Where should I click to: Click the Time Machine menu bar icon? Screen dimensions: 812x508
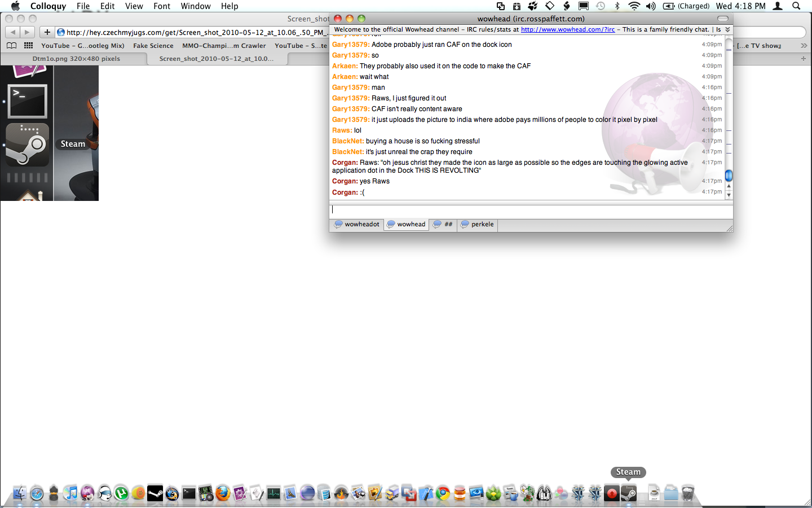(601, 6)
